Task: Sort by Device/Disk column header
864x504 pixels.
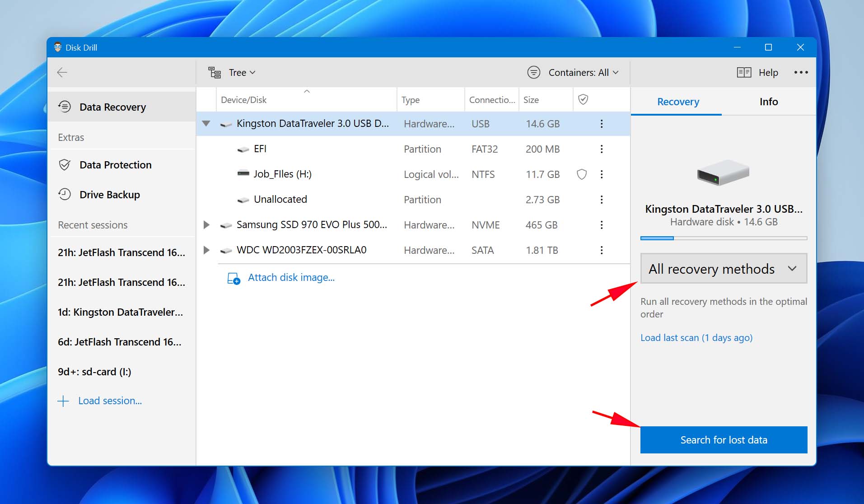Action: [x=307, y=99]
